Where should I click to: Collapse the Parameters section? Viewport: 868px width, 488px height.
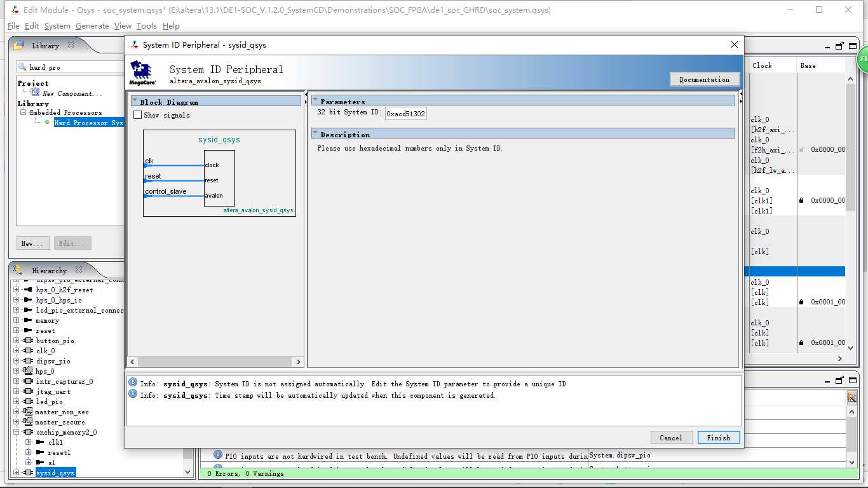click(315, 100)
